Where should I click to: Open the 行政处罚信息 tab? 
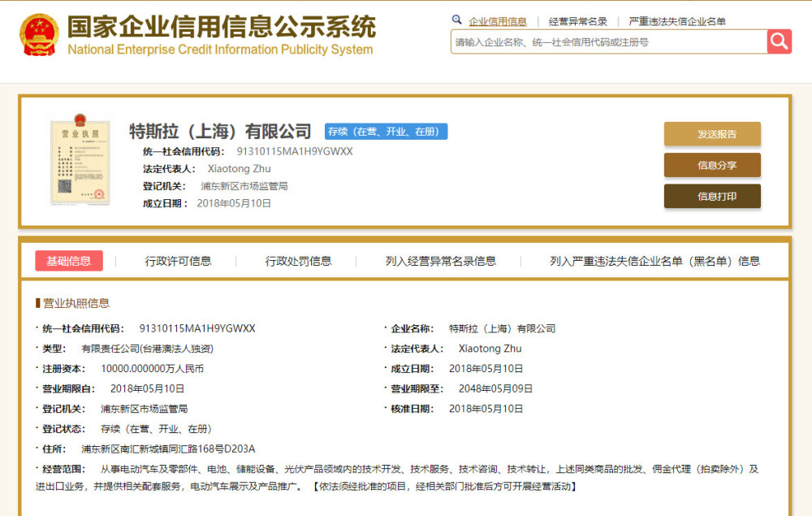point(298,261)
